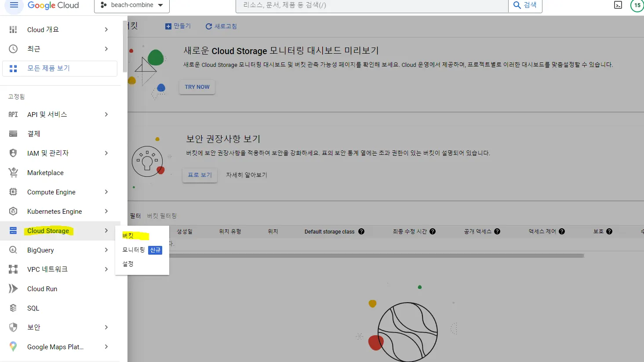Expand the IAM 및 관리자 submenu arrow
Viewport: 644px width, 362px height.
[106, 153]
